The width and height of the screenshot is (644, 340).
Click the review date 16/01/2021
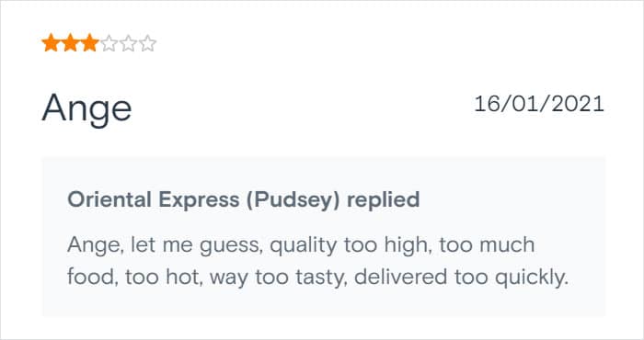coord(539,104)
